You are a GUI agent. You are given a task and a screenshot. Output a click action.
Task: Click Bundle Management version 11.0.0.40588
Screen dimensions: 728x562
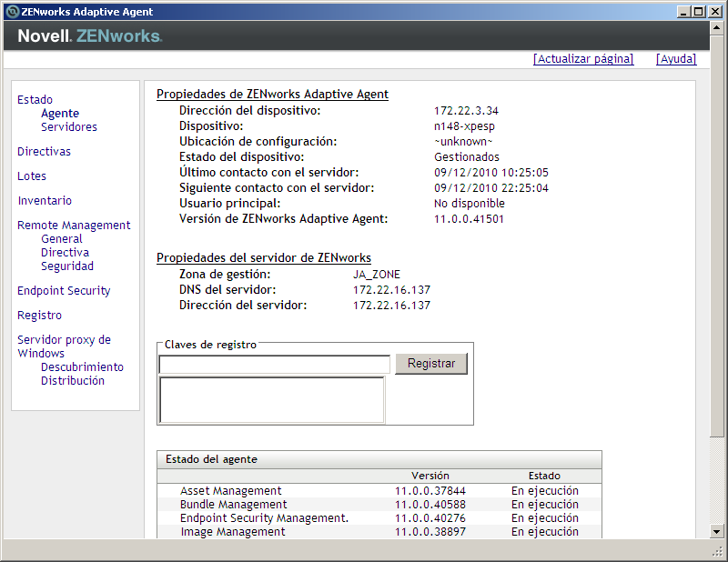[x=430, y=505]
